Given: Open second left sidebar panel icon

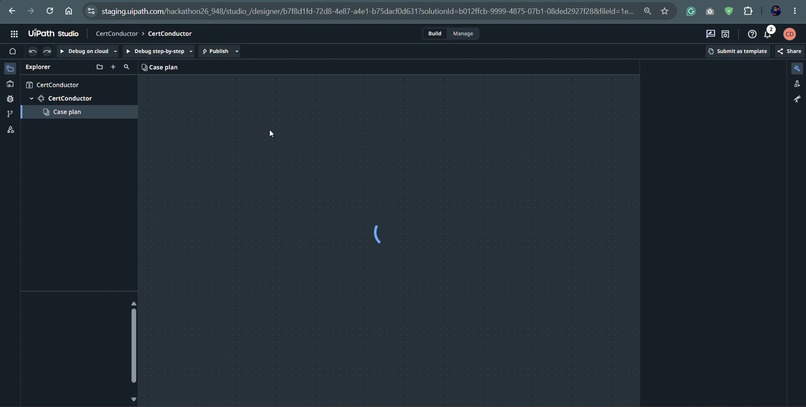Looking at the screenshot, I should pos(10,84).
